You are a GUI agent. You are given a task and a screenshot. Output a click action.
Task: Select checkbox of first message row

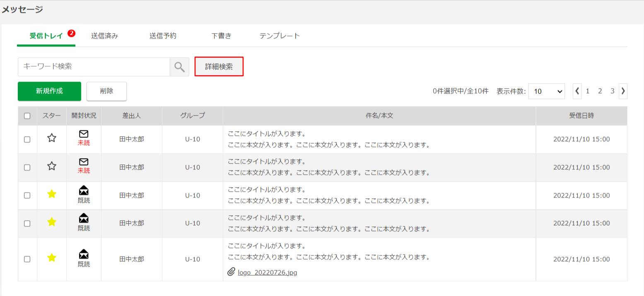point(27,140)
